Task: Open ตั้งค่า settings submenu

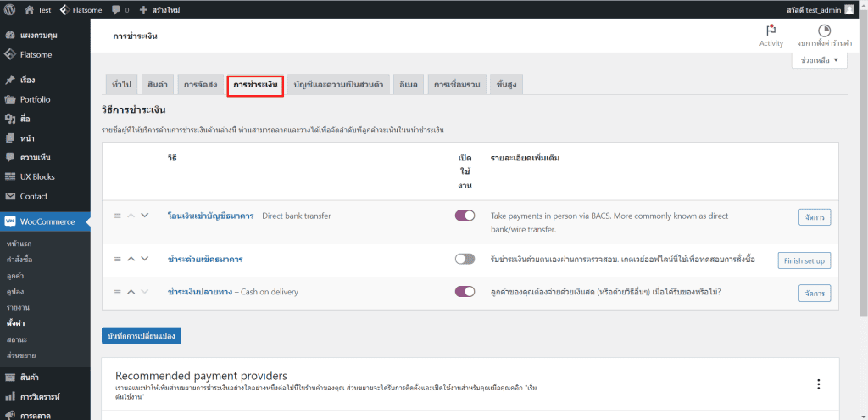Action: tap(16, 323)
